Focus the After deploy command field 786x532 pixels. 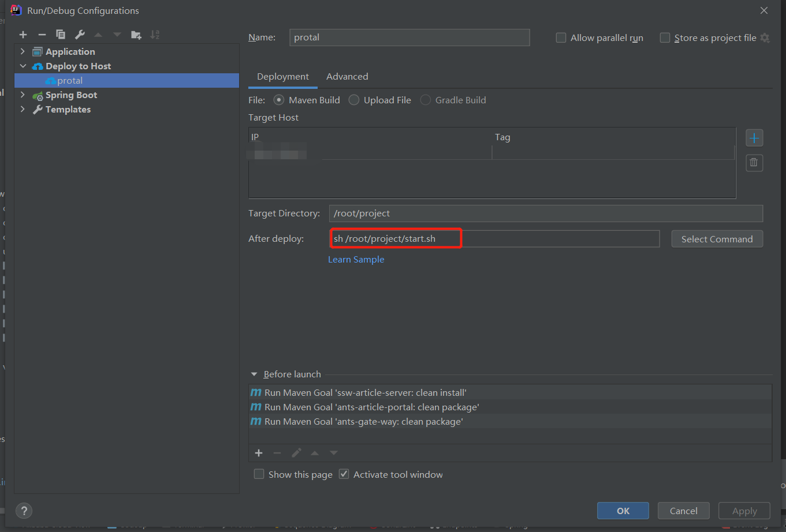coord(494,239)
